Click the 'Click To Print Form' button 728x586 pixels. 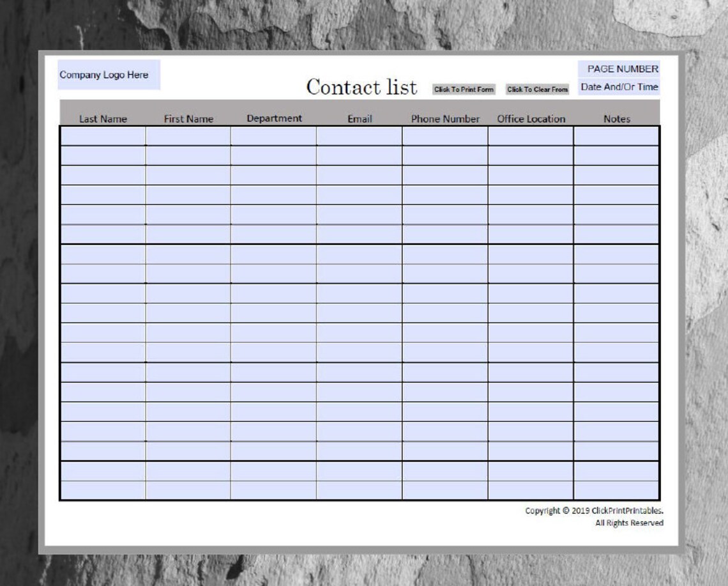[x=463, y=89]
